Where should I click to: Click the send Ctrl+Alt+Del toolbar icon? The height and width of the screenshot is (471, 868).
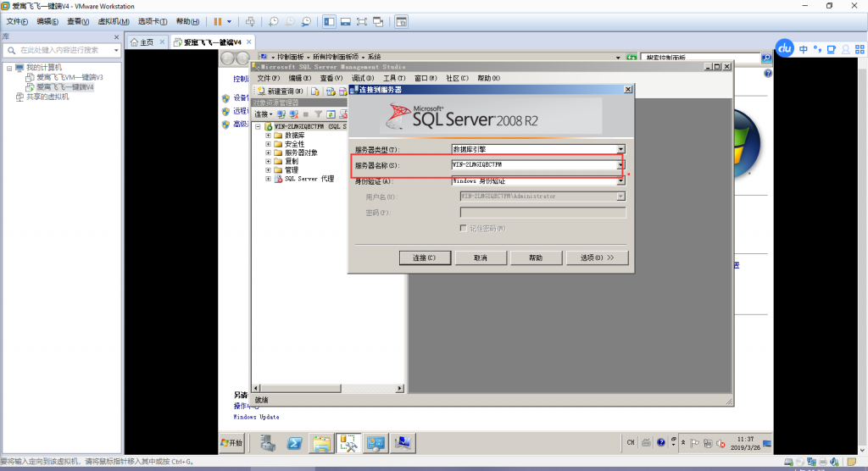point(250,21)
